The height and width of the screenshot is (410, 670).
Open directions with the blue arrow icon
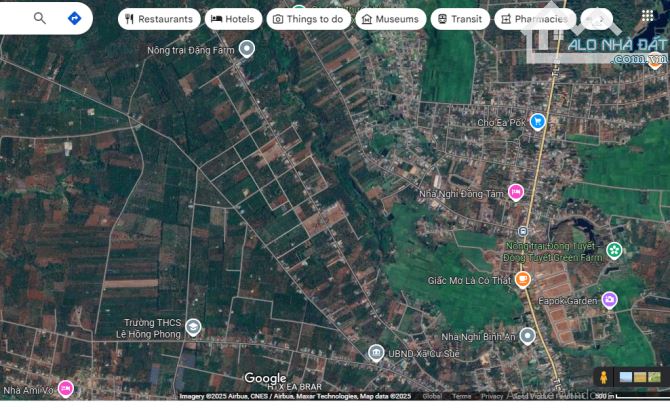[x=74, y=18]
